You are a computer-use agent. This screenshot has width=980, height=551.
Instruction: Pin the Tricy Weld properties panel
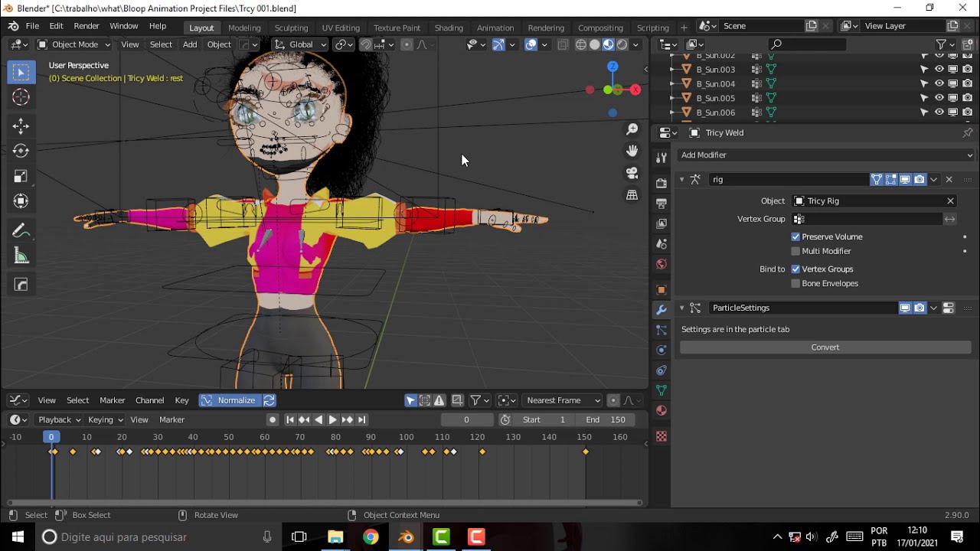coord(967,132)
